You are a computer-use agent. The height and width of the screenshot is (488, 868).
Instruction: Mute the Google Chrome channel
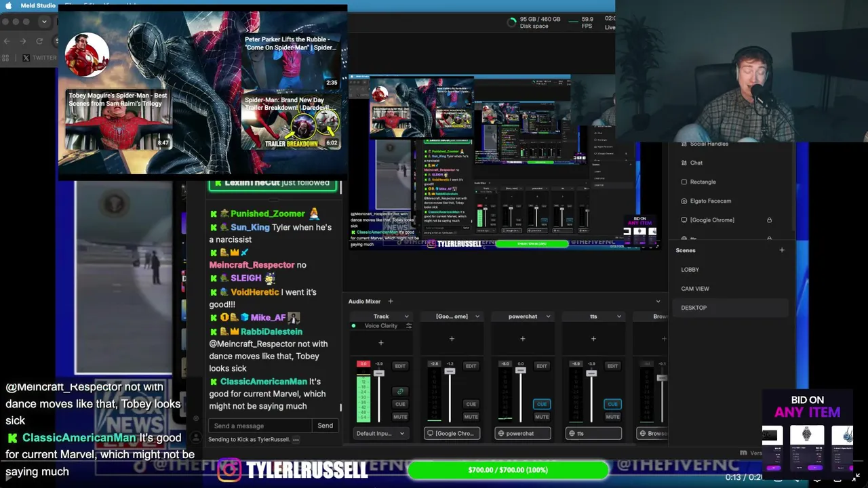[471, 417]
